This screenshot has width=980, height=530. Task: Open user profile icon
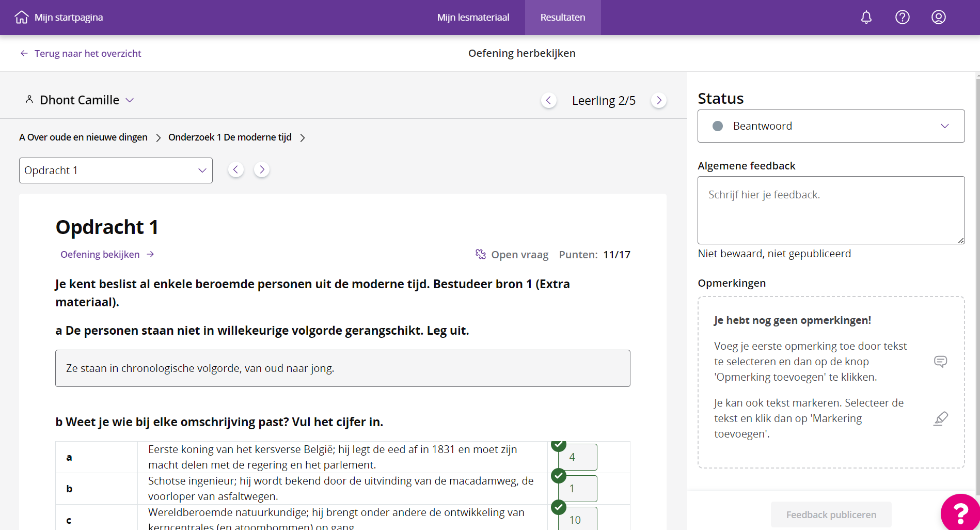939,17
